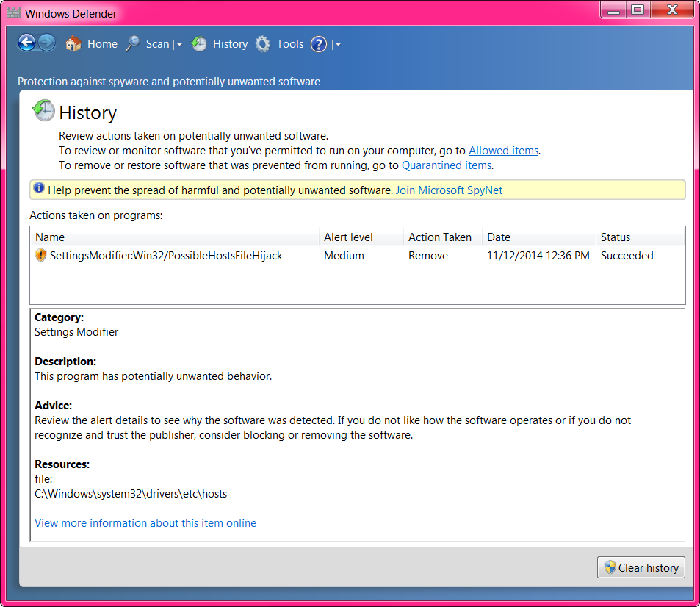Open Tools from the toolbar label

(x=290, y=44)
